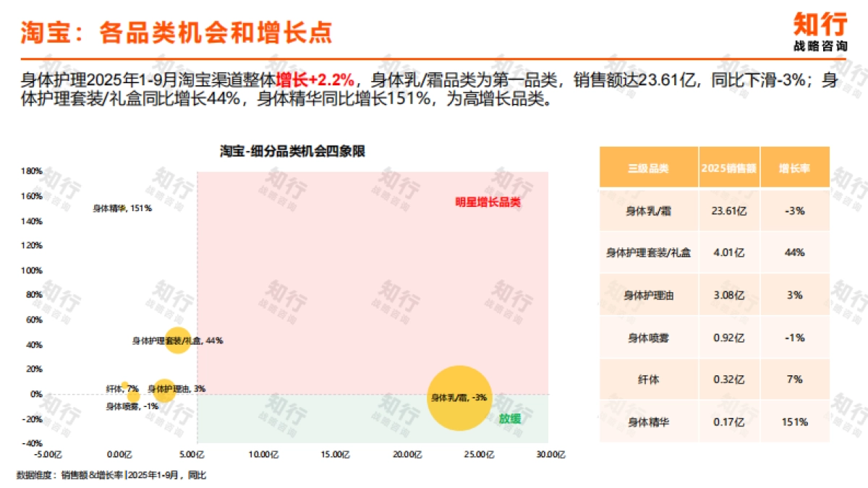Click the slide title 淘宝：各品类机会和增长点
This screenshot has height=488, width=868.
tap(177, 32)
